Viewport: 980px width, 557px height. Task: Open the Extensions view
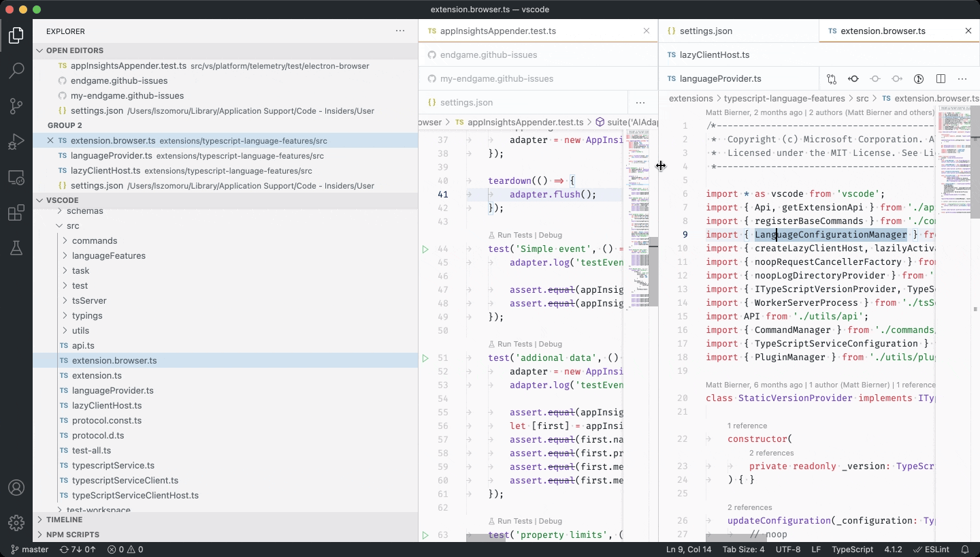16,213
